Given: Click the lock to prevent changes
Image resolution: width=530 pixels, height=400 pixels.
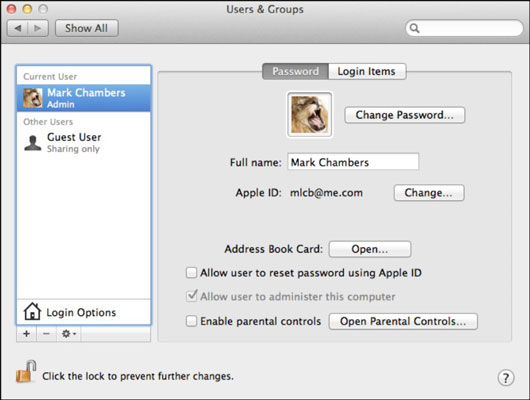Looking at the screenshot, I should pyautogui.click(x=26, y=372).
